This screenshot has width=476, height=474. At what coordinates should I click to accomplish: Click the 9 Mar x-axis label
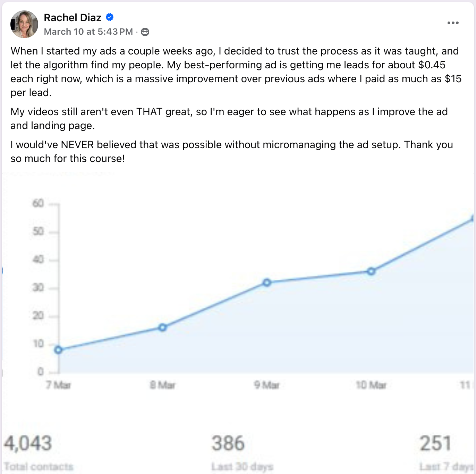point(267,385)
